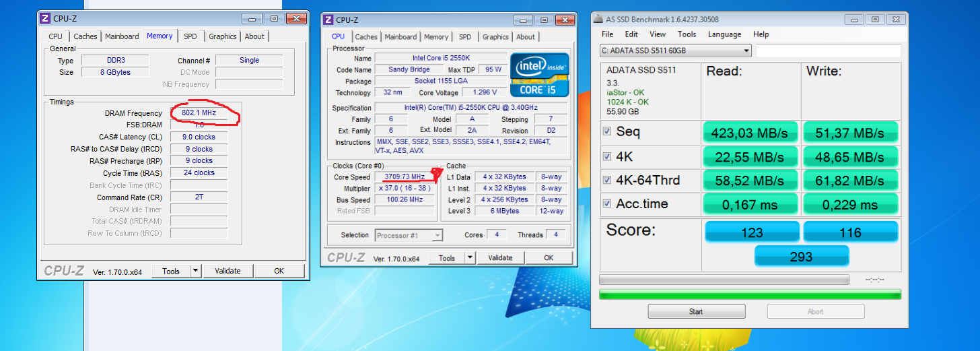Click the read score 123
980x351 pixels.
752,232
